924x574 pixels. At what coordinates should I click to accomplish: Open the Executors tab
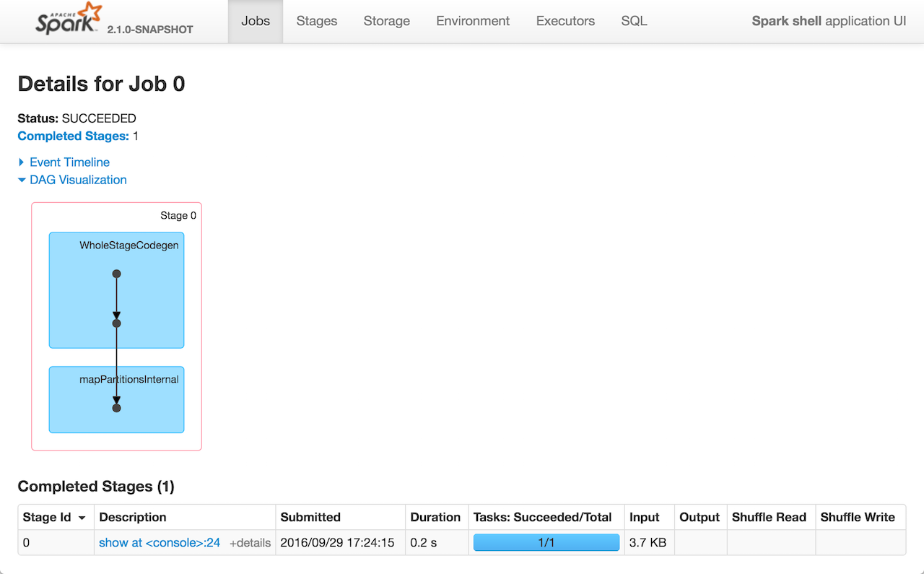click(565, 21)
